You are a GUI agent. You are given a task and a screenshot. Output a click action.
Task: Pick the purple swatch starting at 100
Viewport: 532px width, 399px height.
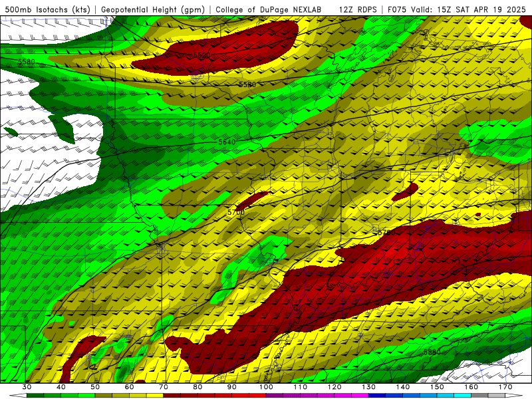click(x=275, y=396)
